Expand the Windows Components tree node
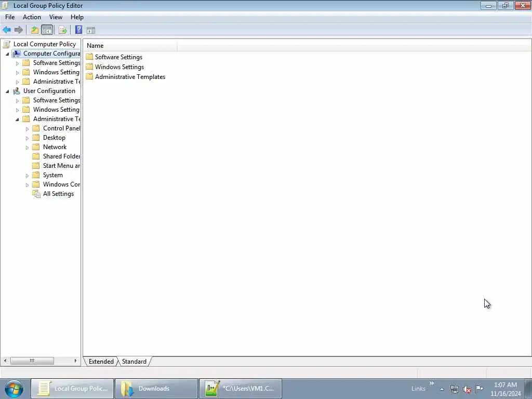Image resolution: width=532 pixels, height=399 pixels. 27,185
